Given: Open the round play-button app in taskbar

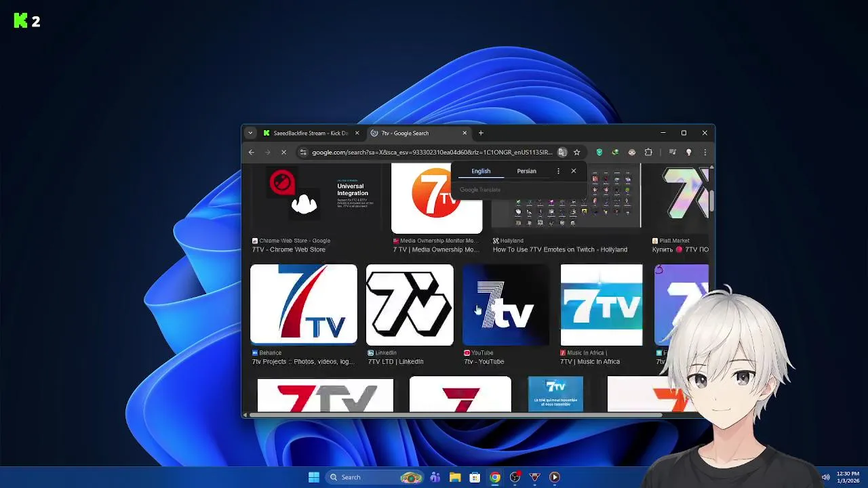Looking at the screenshot, I should 555,477.
